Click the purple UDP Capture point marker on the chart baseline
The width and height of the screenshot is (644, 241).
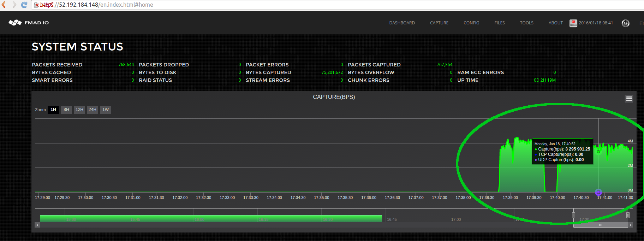coord(598,192)
